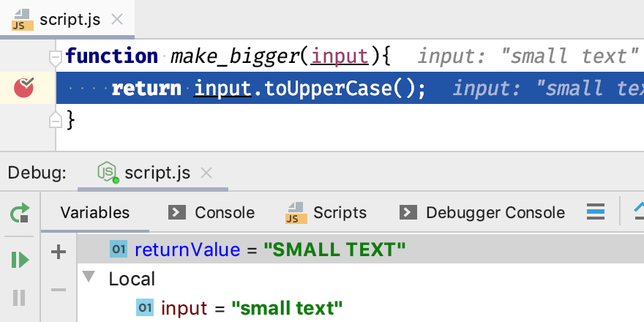Click the input parameter in function signature
The image size is (644, 322).
340,56
